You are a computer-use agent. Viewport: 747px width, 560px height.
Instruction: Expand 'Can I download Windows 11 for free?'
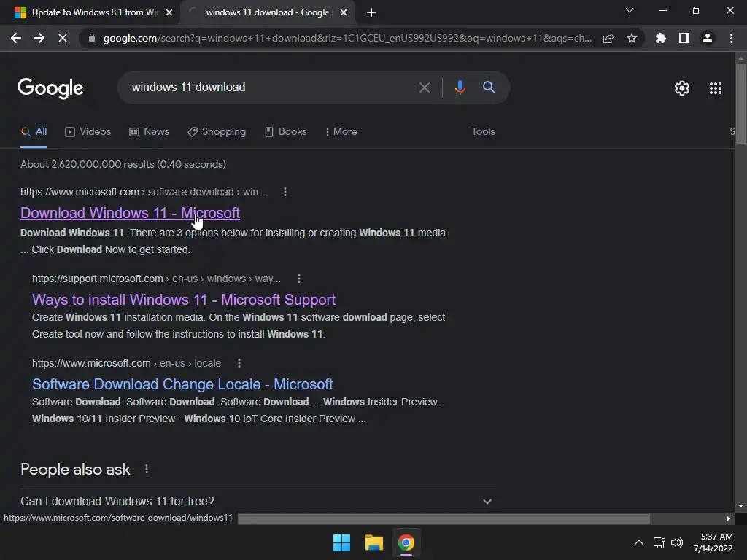tap(258, 501)
